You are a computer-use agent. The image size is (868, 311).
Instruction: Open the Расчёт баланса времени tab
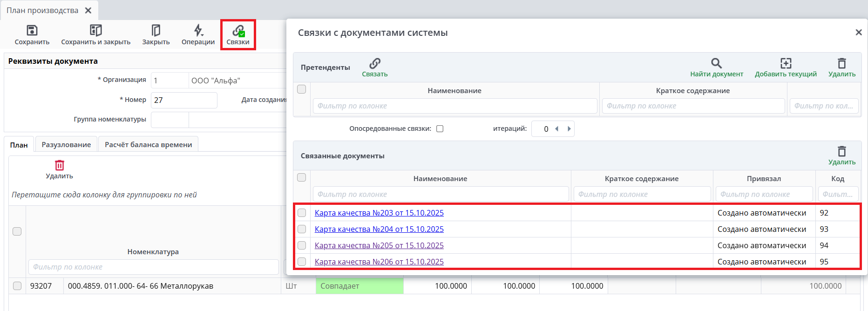point(148,145)
